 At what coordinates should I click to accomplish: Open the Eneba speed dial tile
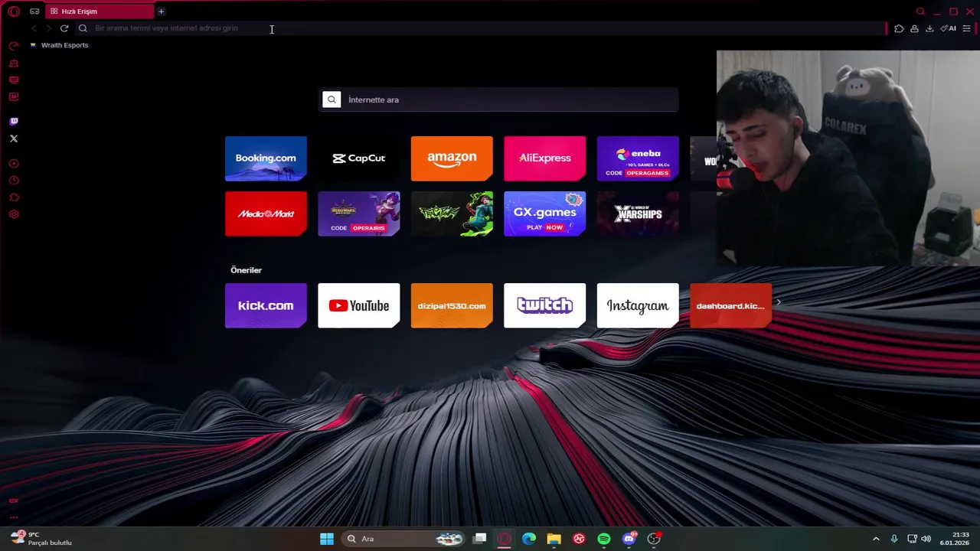coord(638,158)
